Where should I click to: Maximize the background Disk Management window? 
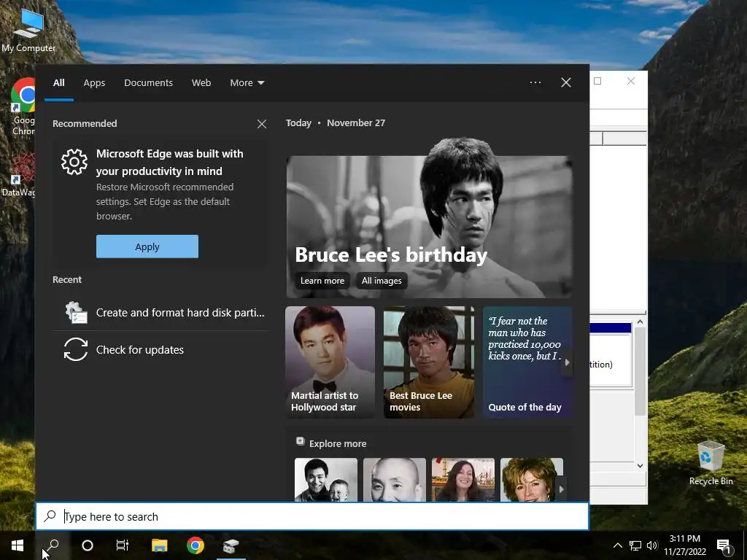coord(597,81)
